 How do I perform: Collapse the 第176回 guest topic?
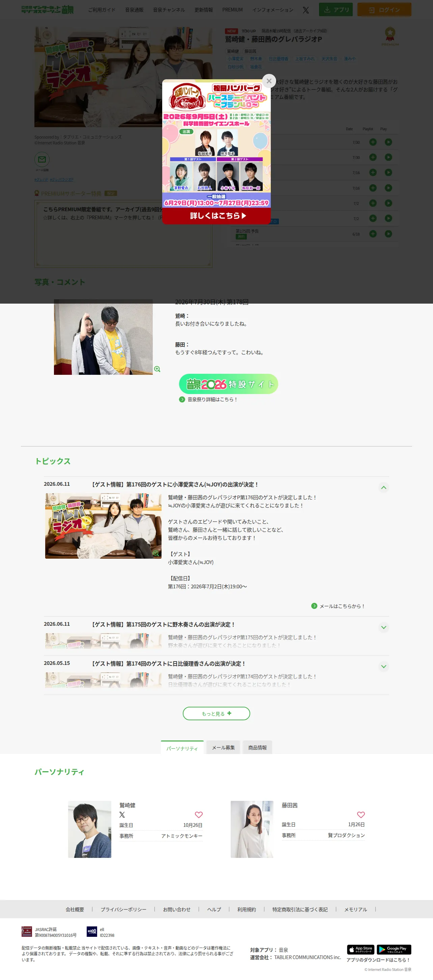pos(383,487)
